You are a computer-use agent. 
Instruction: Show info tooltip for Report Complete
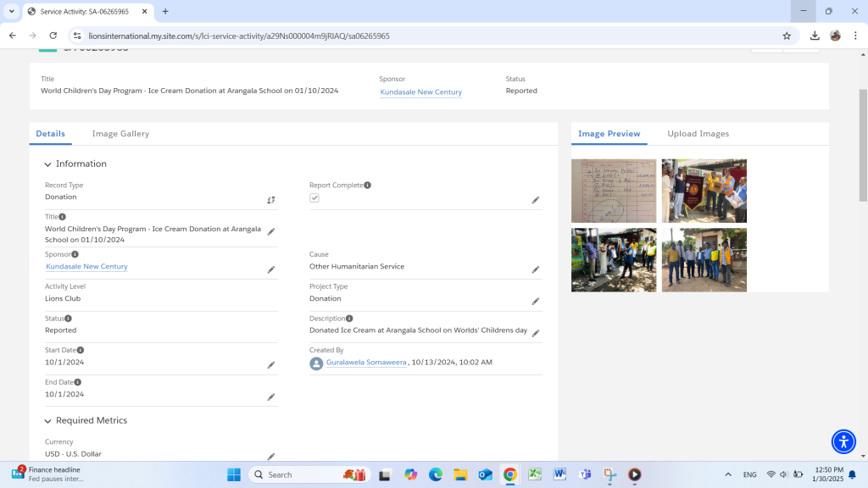click(x=368, y=186)
